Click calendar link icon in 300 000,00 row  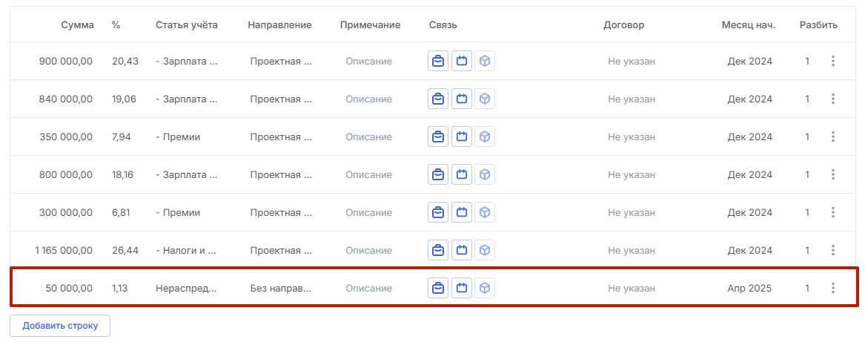pos(462,212)
